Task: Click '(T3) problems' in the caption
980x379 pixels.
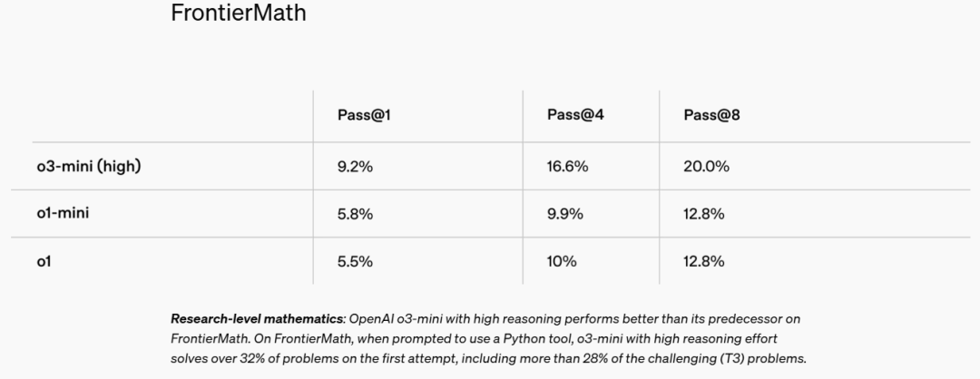Action: [762, 358]
